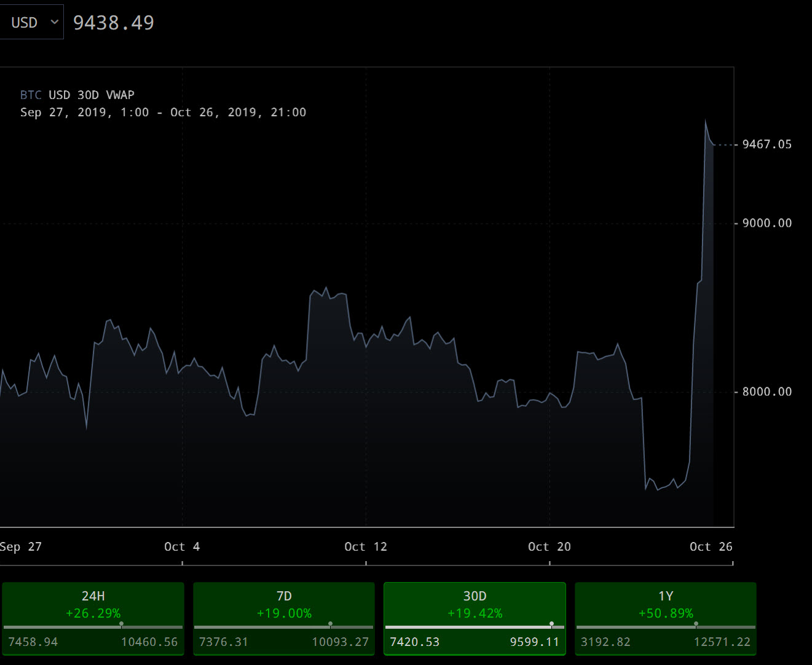The width and height of the screenshot is (812, 665).
Task: Click the 30D high value 9599.11
Action: pyautogui.click(x=534, y=642)
